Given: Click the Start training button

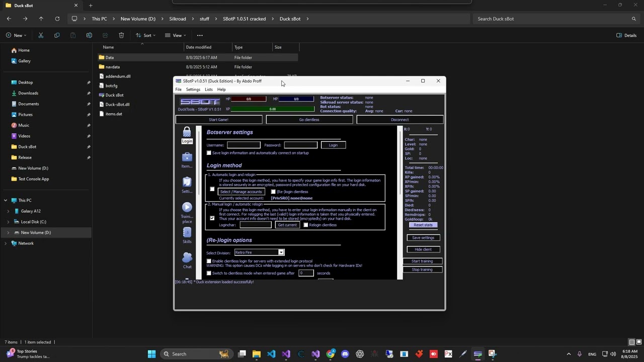Looking at the screenshot, I should click(x=422, y=261).
